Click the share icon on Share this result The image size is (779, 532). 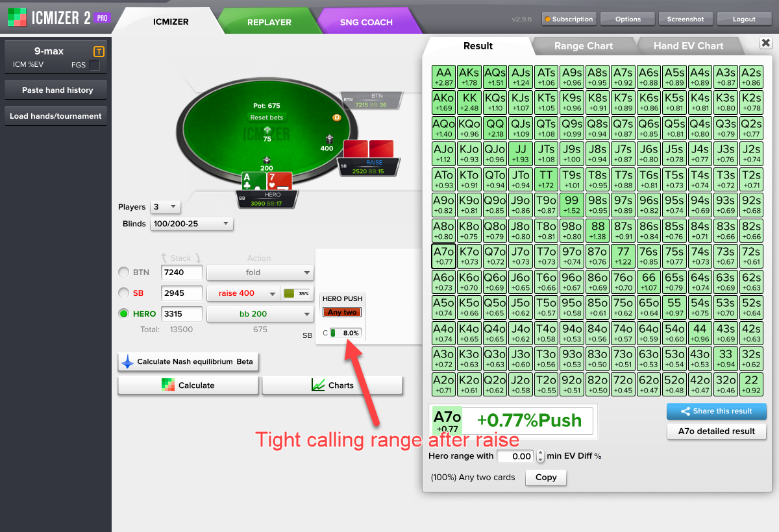pos(685,411)
